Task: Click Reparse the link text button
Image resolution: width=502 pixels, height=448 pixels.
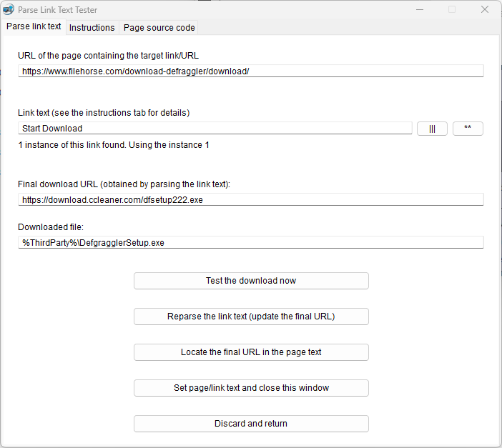Action: pos(251,317)
